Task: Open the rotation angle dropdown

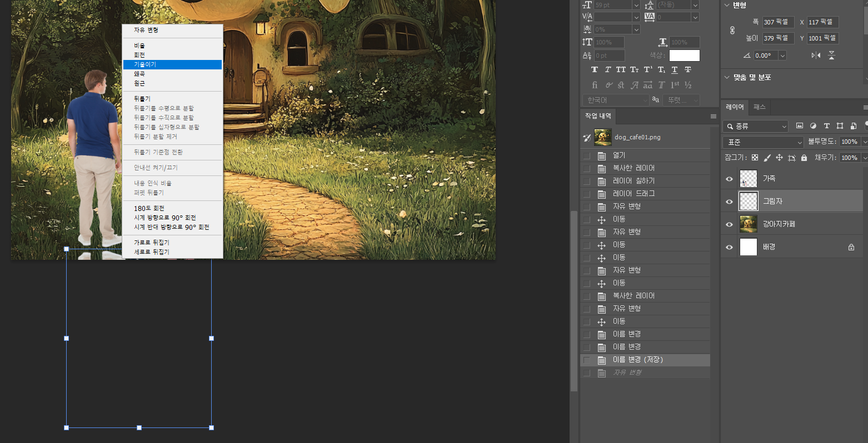Action: coord(782,56)
